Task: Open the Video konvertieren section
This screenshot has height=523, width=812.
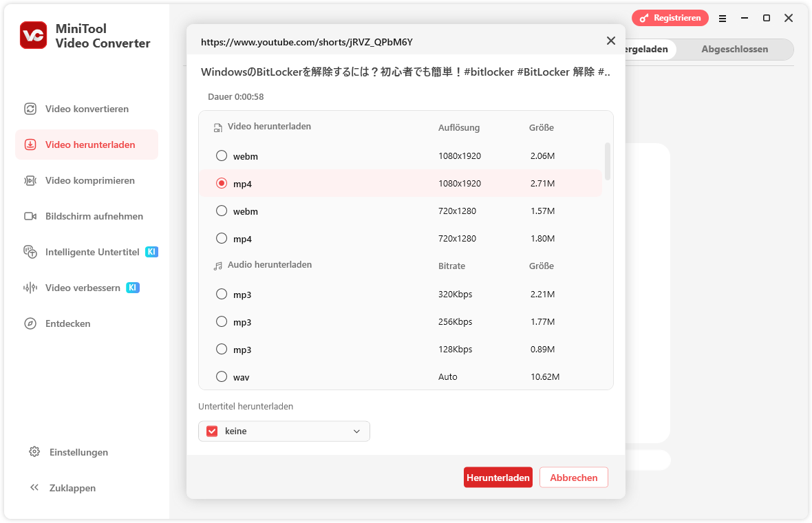Action: tap(87, 109)
